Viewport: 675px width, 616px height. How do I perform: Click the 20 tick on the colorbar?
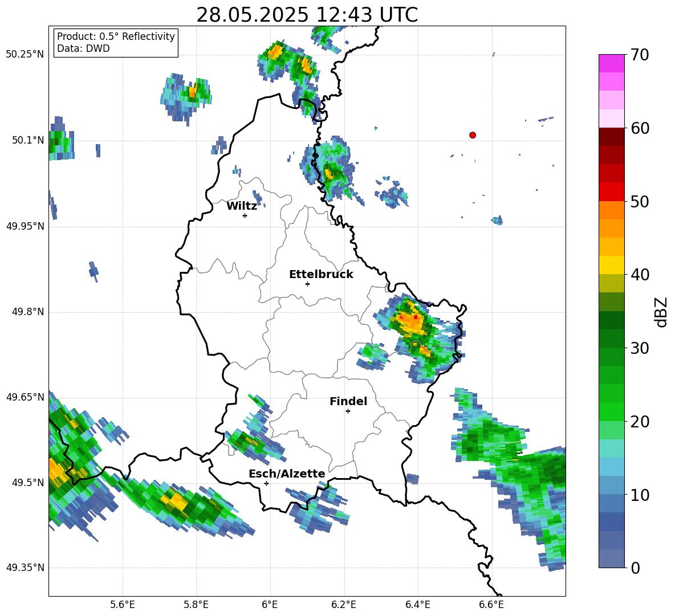(x=640, y=422)
